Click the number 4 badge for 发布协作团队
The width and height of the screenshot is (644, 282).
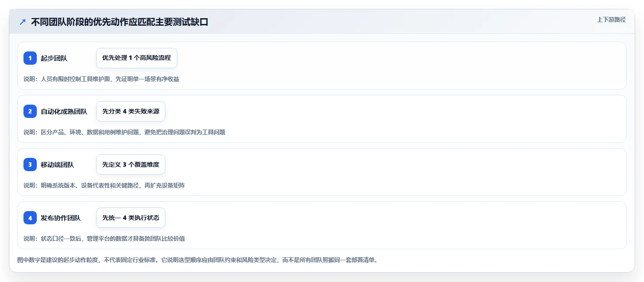30,218
